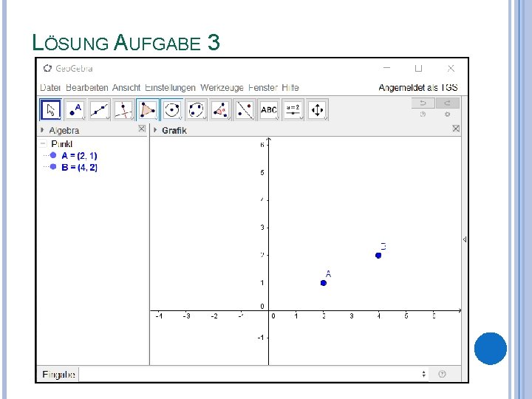Click point B in the graphics view
The height and width of the screenshot is (399, 532).
click(378, 255)
